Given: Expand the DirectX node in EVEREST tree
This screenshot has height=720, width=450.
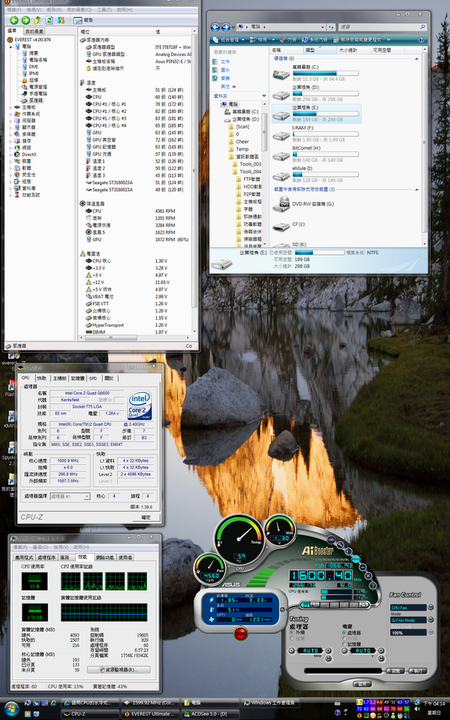Looking at the screenshot, I should (x=11, y=155).
